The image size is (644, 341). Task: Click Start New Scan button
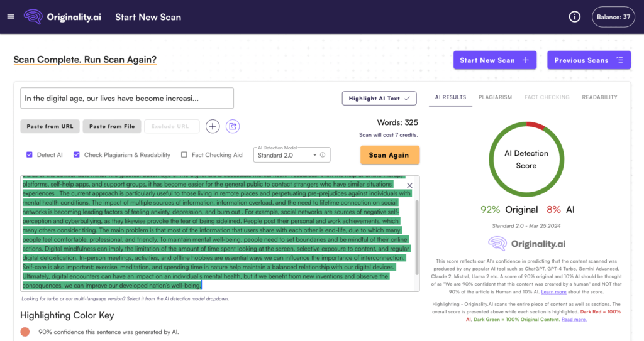pyautogui.click(x=495, y=60)
